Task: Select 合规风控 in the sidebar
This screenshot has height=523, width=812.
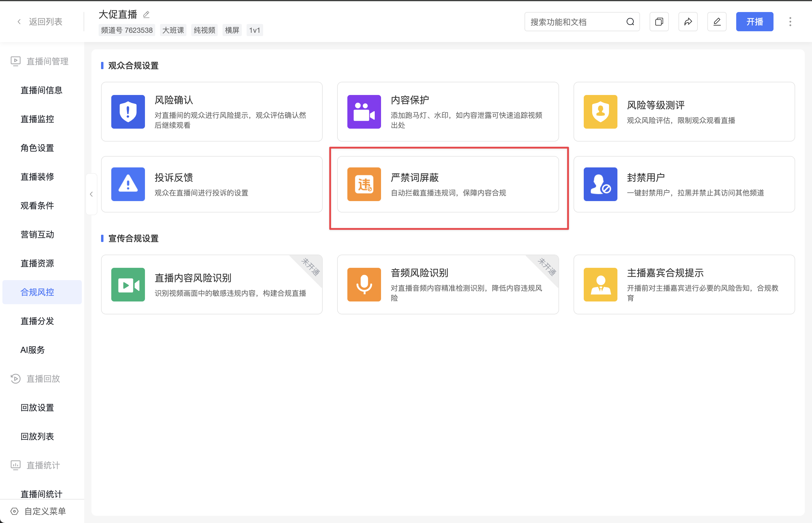Action: coord(42,292)
